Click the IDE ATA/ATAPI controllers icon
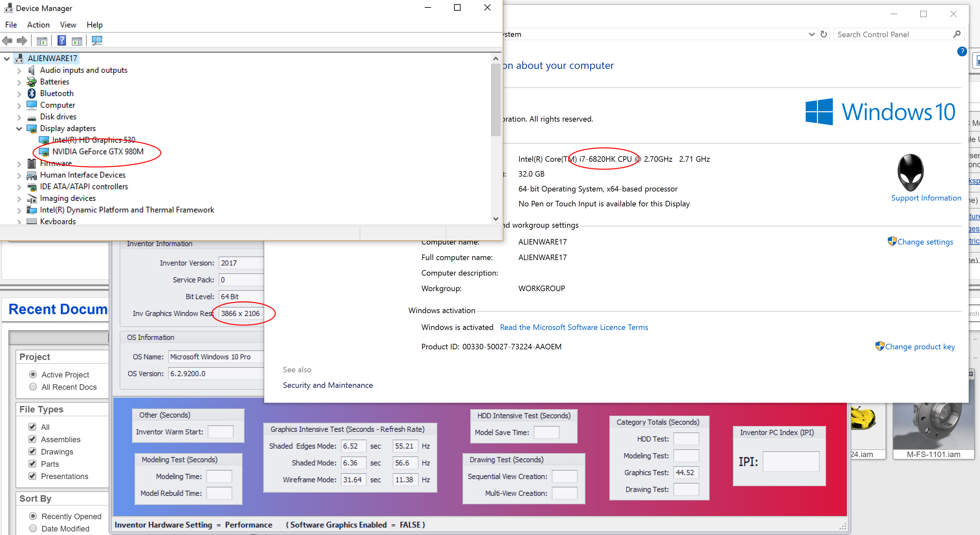This screenshot has width=980, height=535. 32,187
